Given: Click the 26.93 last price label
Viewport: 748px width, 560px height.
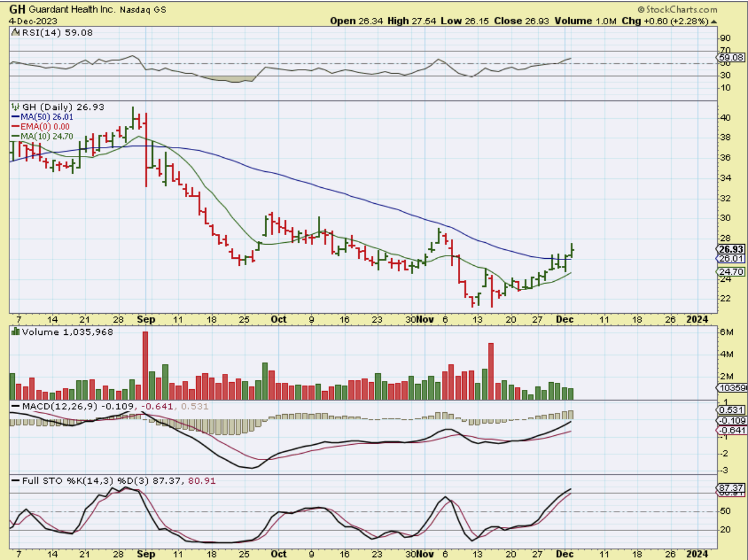Looking at the screenshot, I should coord(731,249).
